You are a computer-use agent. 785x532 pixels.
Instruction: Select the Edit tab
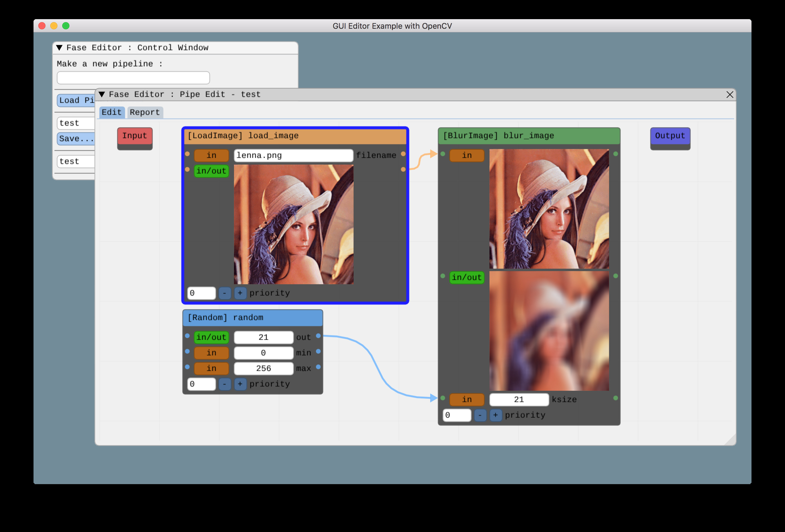tap(112, 113)
